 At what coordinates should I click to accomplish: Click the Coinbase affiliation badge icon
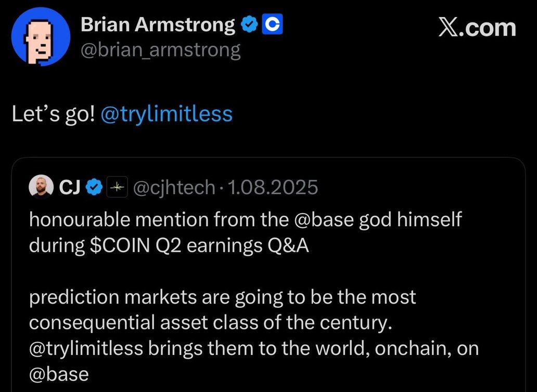pyautogui.click(x=272, y=24)
